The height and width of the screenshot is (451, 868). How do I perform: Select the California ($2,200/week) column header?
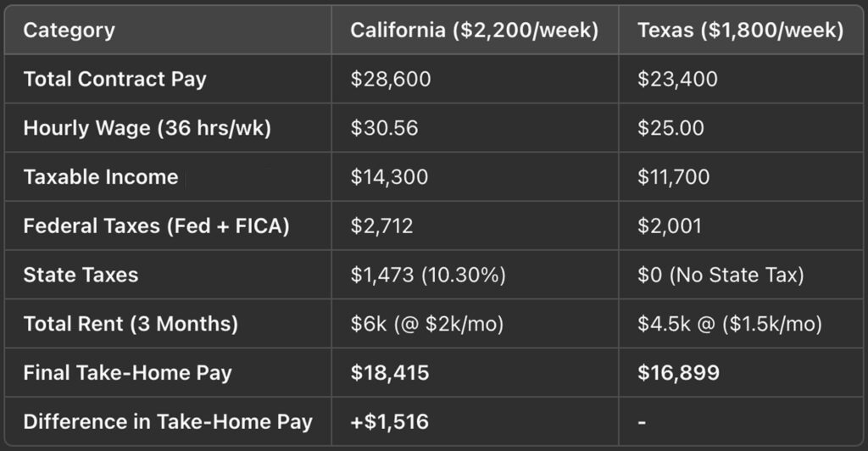pyautogui.click(x=475, y=31)
